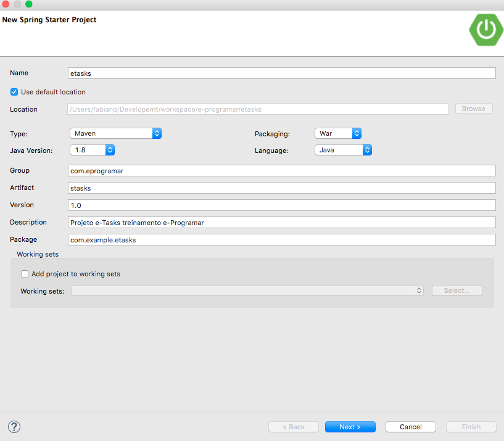This screenshot has width=504, height=441.
Task: Click the Name label
Action: pos(19,73)
